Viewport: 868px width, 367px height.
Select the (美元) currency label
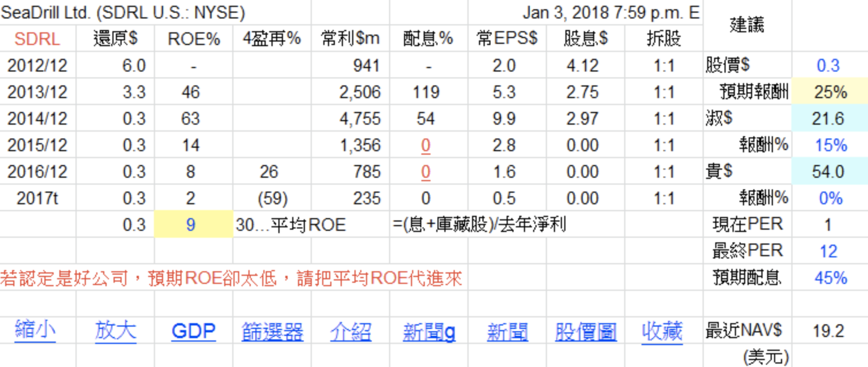click(x=766, y=356)
